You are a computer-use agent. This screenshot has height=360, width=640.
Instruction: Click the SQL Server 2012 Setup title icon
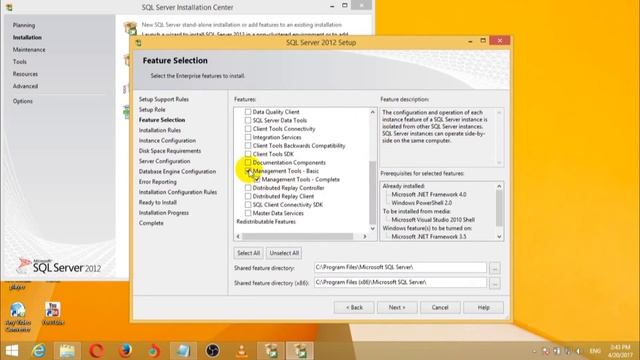(x=139, y=42)
